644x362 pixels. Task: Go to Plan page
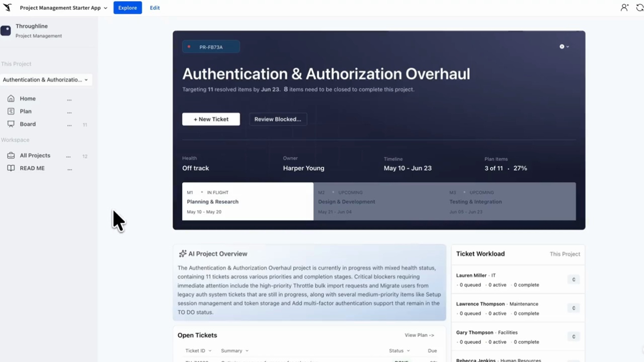point(26,111)
